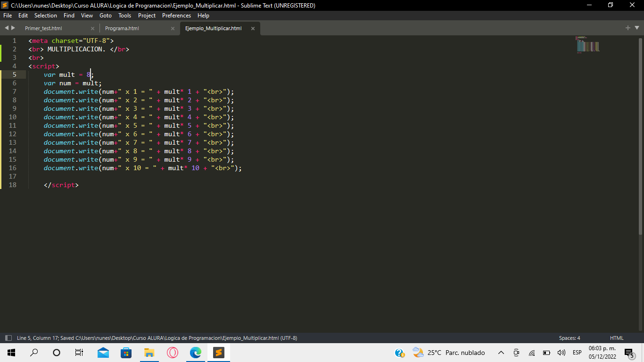Open the help question mark tray icon
This screenshot has height=362, width=644.
[399, 353]
